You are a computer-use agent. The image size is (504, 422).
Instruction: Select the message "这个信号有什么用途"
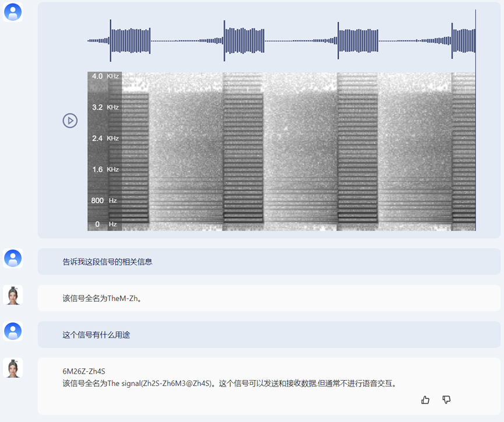coord(96,335)
